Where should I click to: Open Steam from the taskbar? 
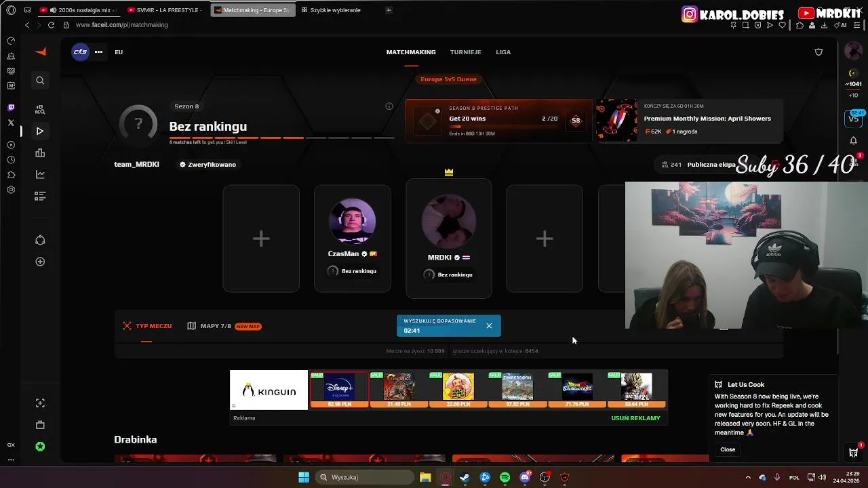(x=465, y=477)
